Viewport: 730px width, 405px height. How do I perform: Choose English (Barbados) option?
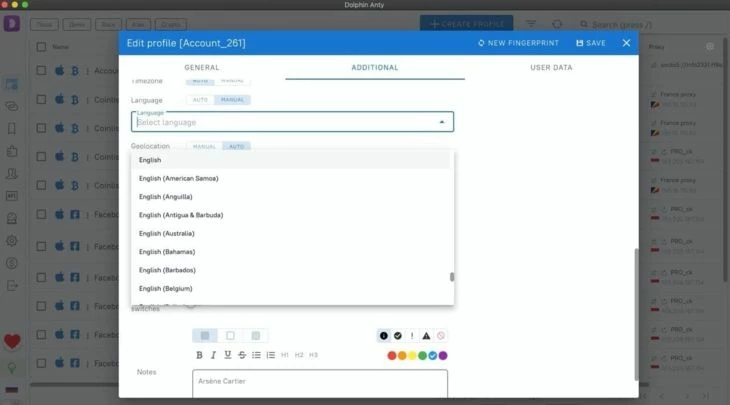tap(291, 270)
